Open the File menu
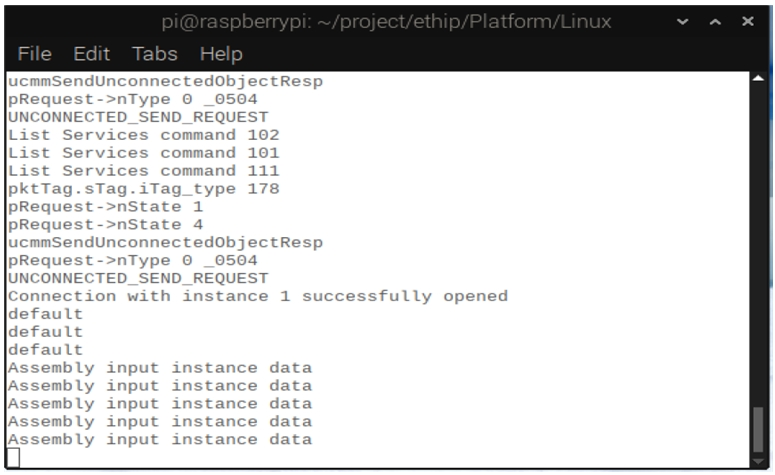Viewport: 775px width, 475px height. pyautogui.click(x=34, y=53)
